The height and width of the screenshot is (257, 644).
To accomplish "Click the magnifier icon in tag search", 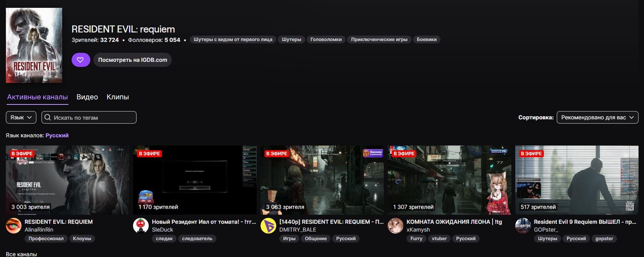I will (48, 117).
